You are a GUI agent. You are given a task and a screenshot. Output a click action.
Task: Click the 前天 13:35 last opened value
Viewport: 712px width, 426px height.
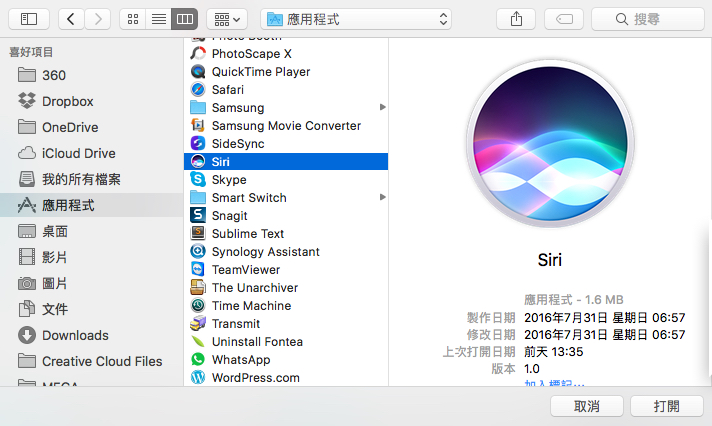coord(554,352)
